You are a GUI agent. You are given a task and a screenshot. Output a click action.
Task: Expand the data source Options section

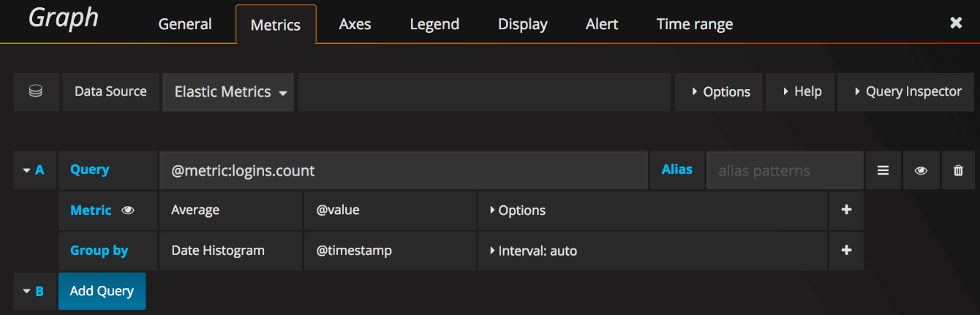point(720,92)
